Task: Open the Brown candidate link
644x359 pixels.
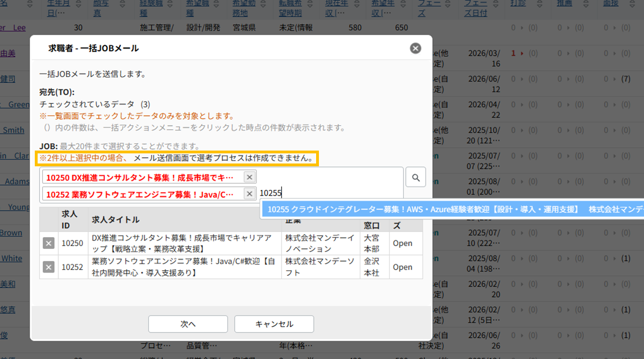Action: [x=11, y=233]
